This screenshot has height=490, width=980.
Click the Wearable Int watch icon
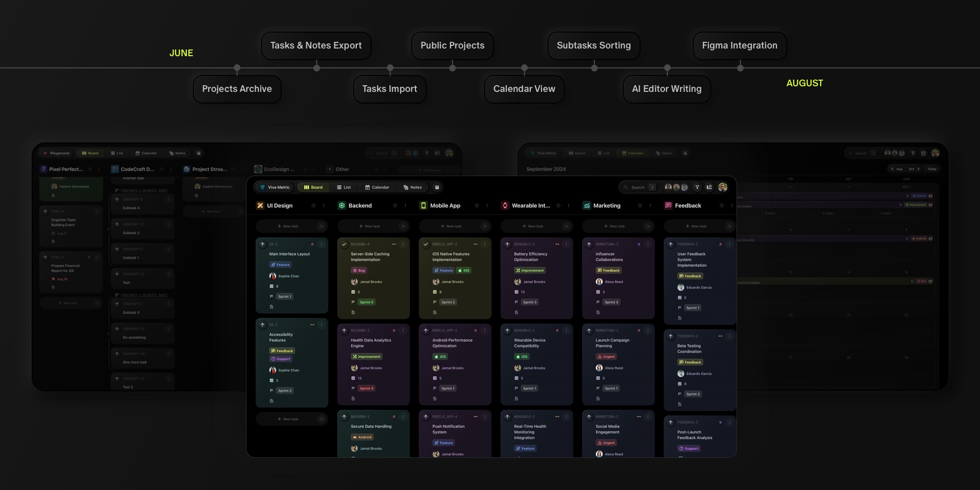(x=505, y=205)
